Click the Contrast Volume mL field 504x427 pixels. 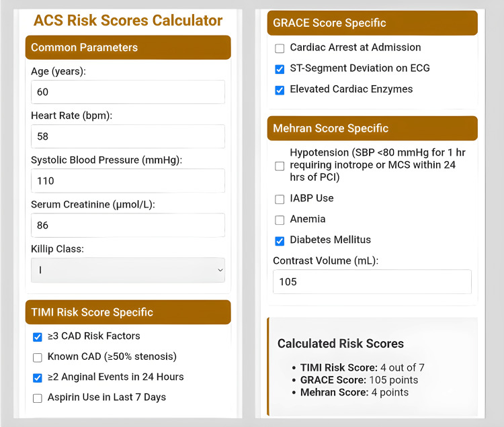click(372, 281)
